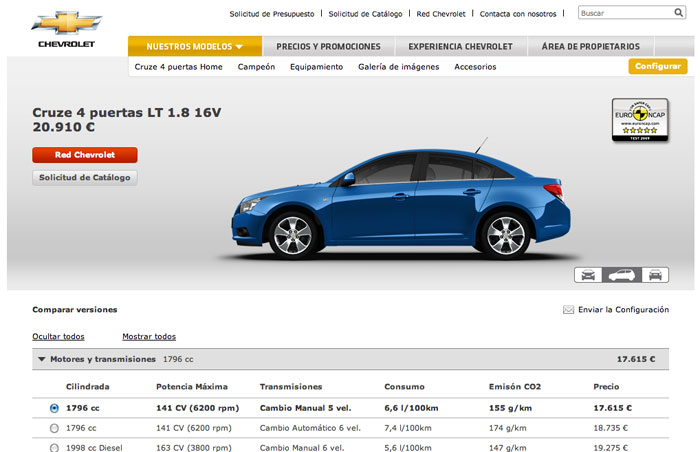Click the Red Chevrolet button
This screenshot has height=452, width=700.
click(x=85, y=155)
